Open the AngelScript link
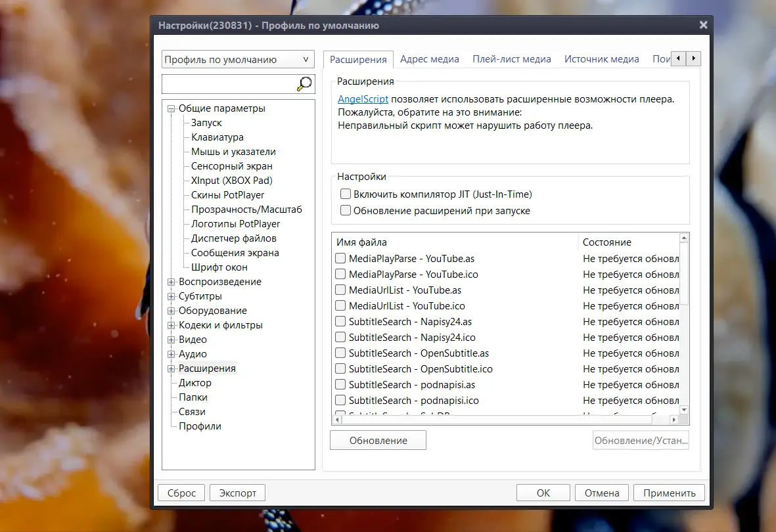The height and width of the screenshot is (532, 776). pos(363,99)
